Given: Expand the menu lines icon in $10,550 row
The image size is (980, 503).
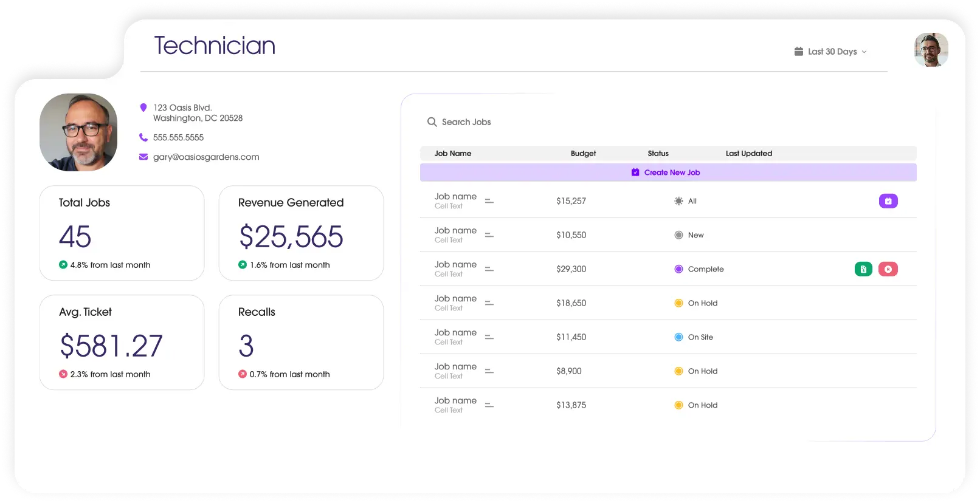Looking at the screenshot, I should pos(489,235).
